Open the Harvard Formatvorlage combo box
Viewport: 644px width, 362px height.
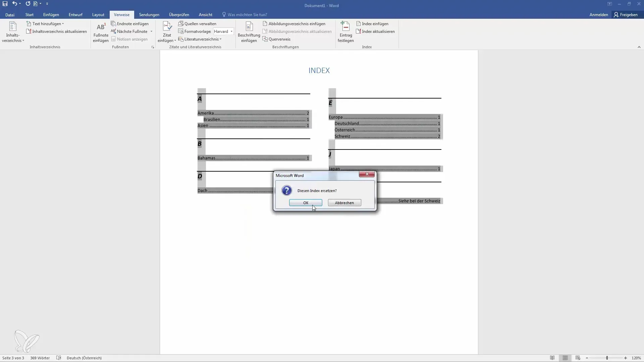click(x=223, y=32)
